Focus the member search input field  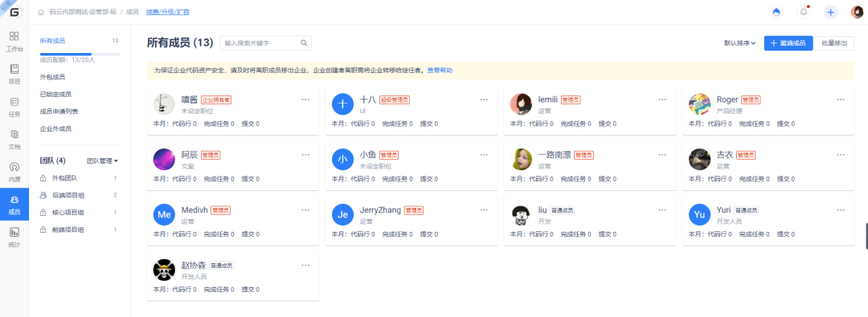tap(265, 43)
